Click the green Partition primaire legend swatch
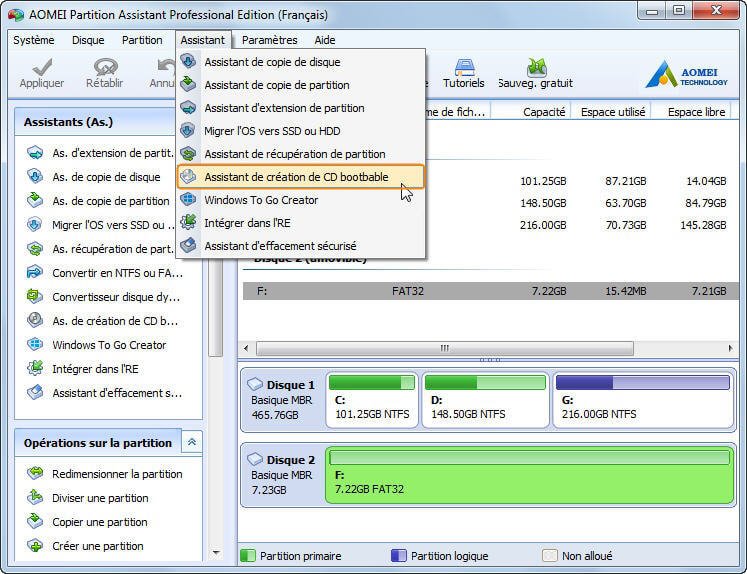Image resolution: width=747 pixels, height=574 pixels. (x=248, y=555)
